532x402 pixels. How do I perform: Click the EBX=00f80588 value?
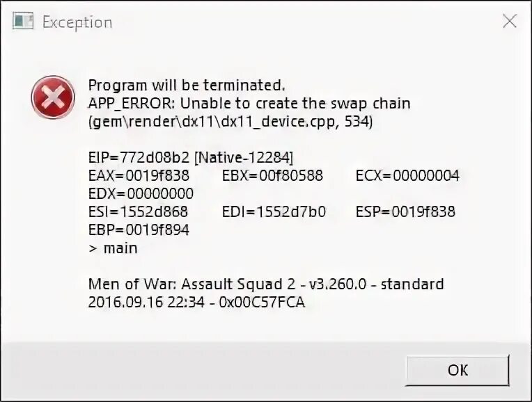point(272,175)
